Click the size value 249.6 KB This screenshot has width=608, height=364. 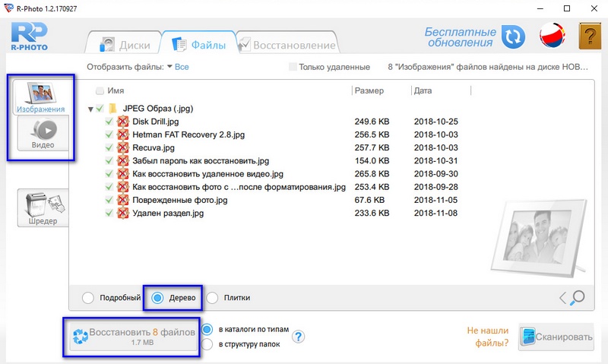pyautogui.click(x=372, y=122)
